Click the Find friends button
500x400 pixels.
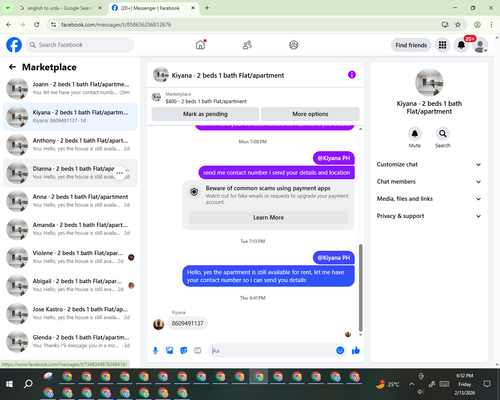coord(411,45)
